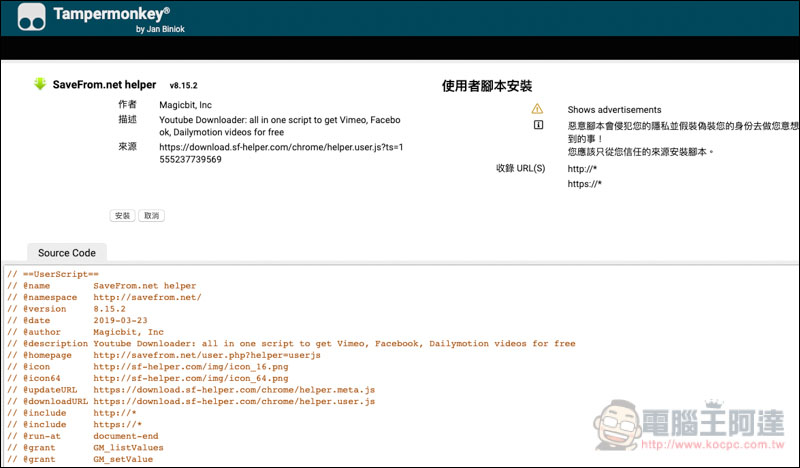The height and width of the screenshot is (468, 800).
Task: Click the square info icon
Action: 537,126
